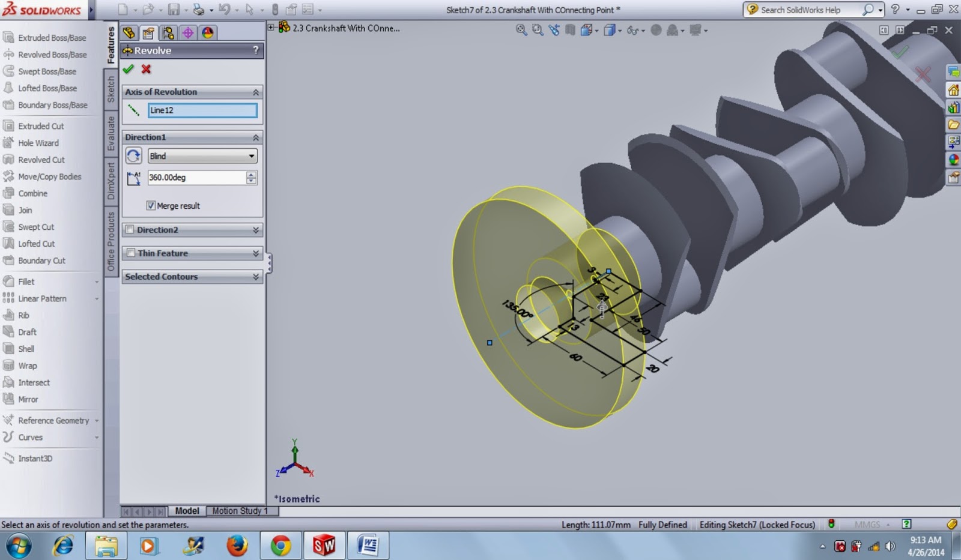961x560 pixels.
Task: Launch Google Chrome from the taskbar
Action: tap(280, 546)
